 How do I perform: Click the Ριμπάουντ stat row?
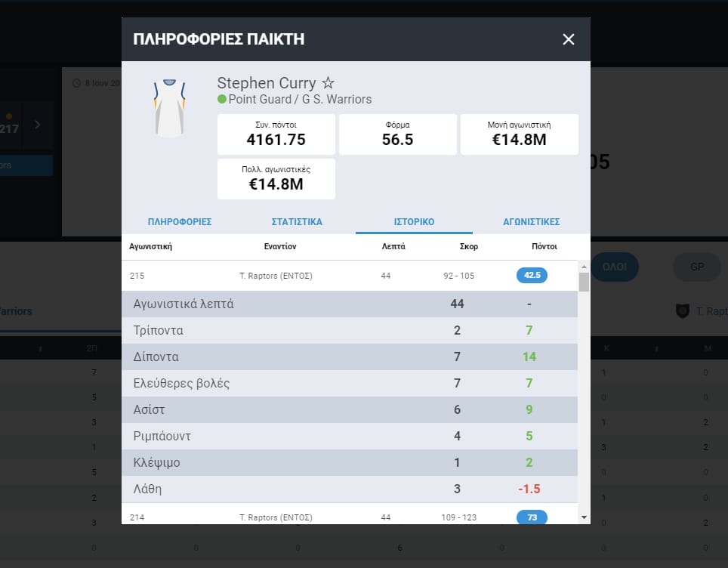pyautogui.click(x=350, y=436)
